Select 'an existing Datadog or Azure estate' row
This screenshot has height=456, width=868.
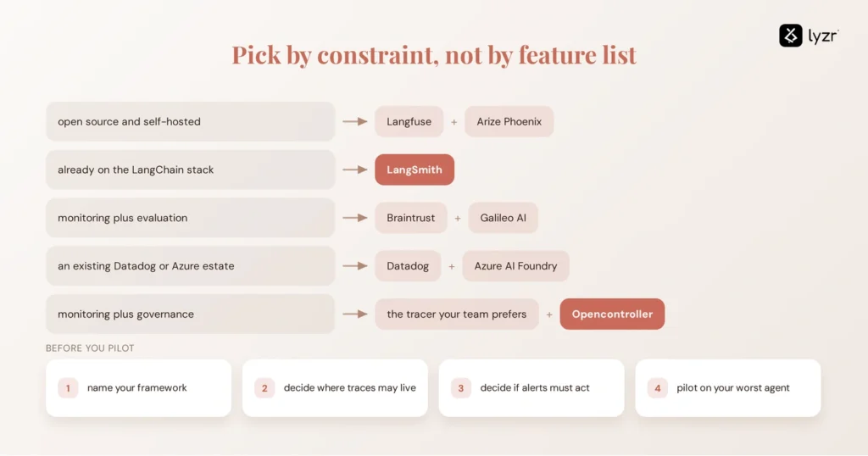pos(191,266)
